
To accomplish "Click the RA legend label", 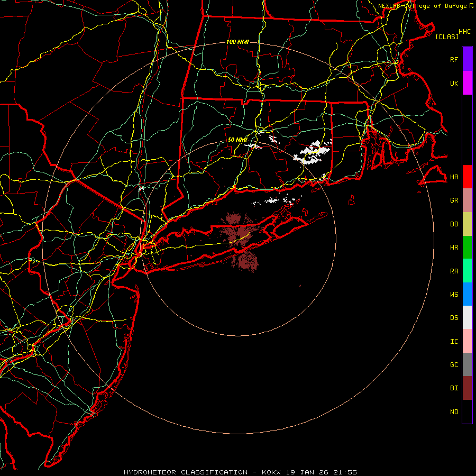I will pos(454,271).
